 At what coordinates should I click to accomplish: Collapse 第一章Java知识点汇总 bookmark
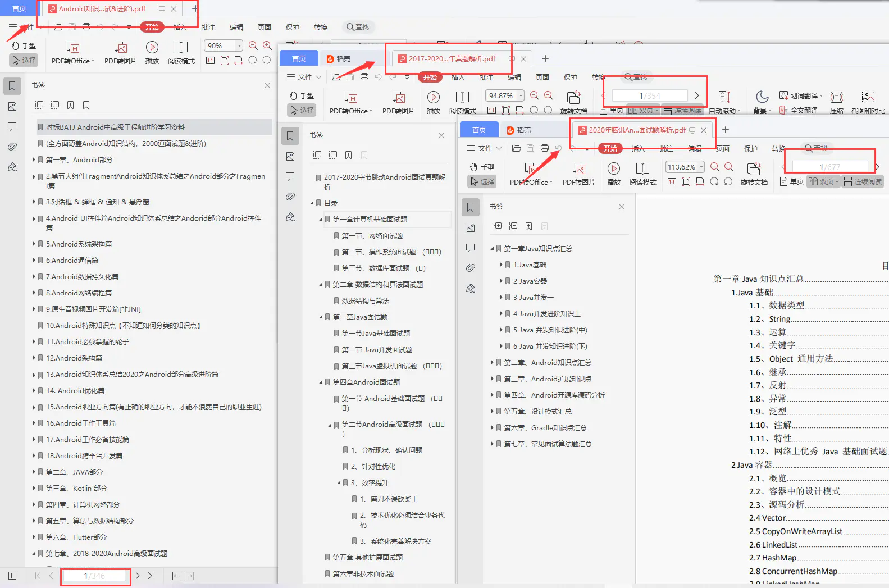tap(492, 248)
